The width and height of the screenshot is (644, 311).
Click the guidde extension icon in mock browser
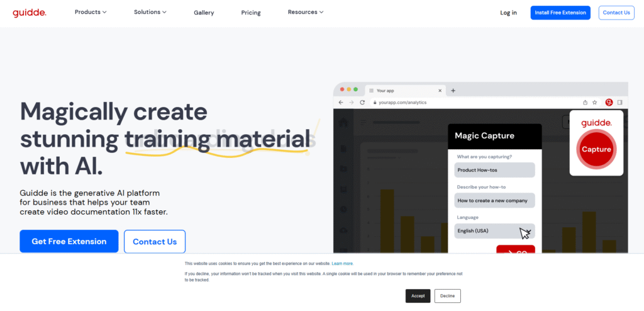(x=609, y=102)
